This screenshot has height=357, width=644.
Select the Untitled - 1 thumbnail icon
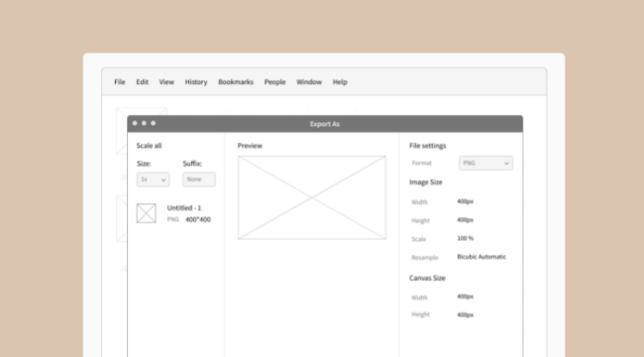coord(147,213)
